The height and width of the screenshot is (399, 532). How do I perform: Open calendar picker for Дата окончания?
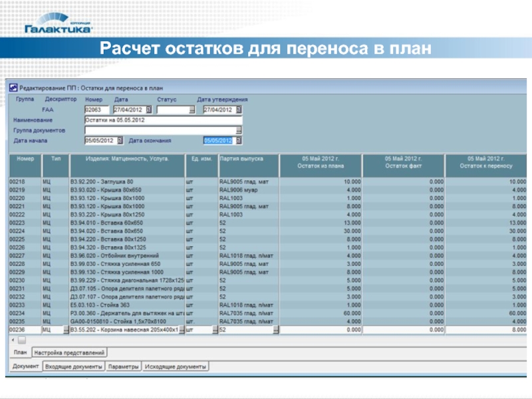239,141
